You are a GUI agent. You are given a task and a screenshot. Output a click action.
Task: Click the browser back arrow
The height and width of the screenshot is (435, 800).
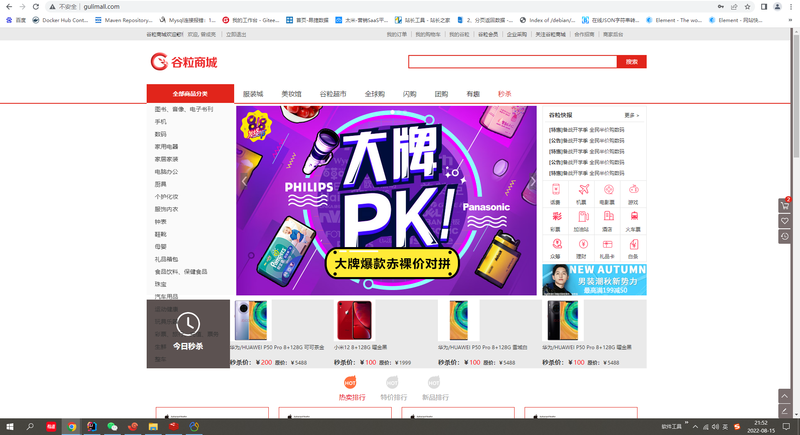point(9,7)
